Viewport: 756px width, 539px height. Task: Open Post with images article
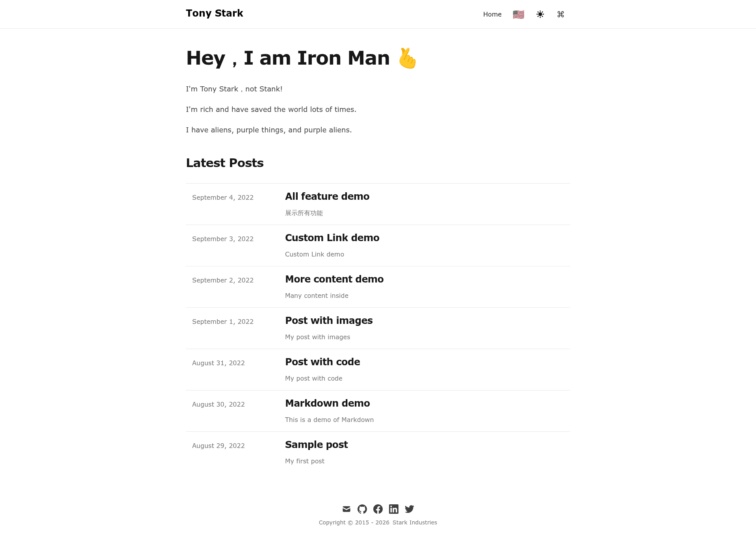[329, 320]
